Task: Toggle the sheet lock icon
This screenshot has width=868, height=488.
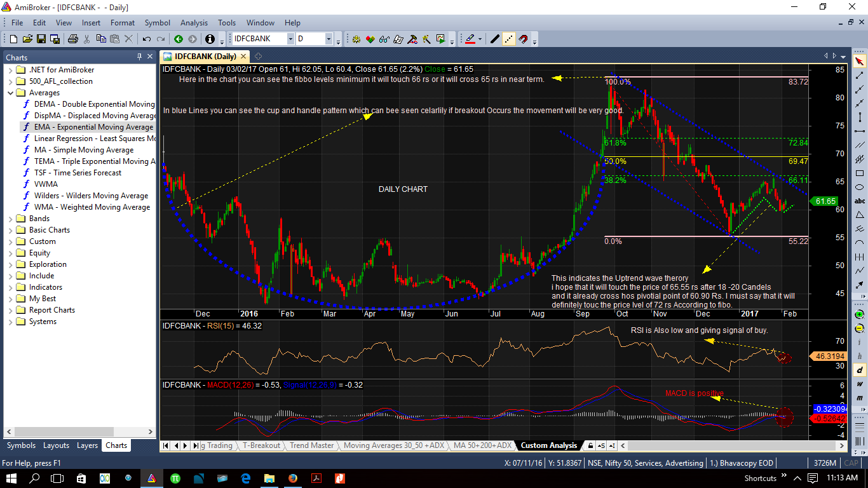Action: click(x=590, y=445)
